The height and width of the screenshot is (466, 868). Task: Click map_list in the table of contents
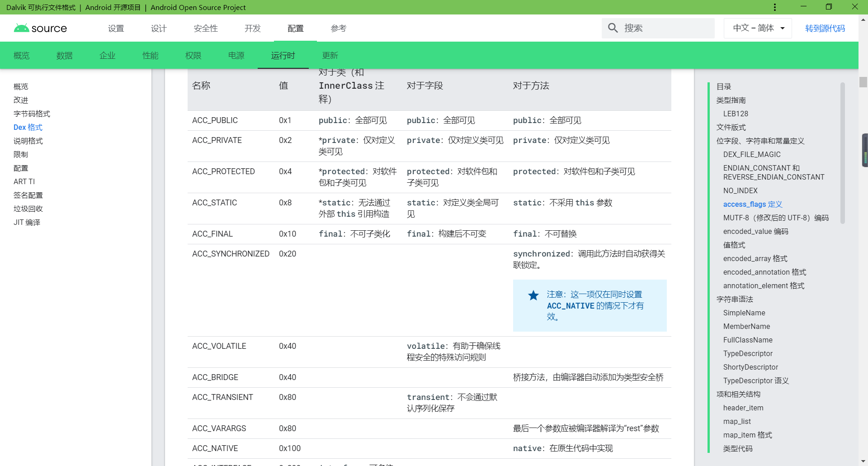click(737, 421)
